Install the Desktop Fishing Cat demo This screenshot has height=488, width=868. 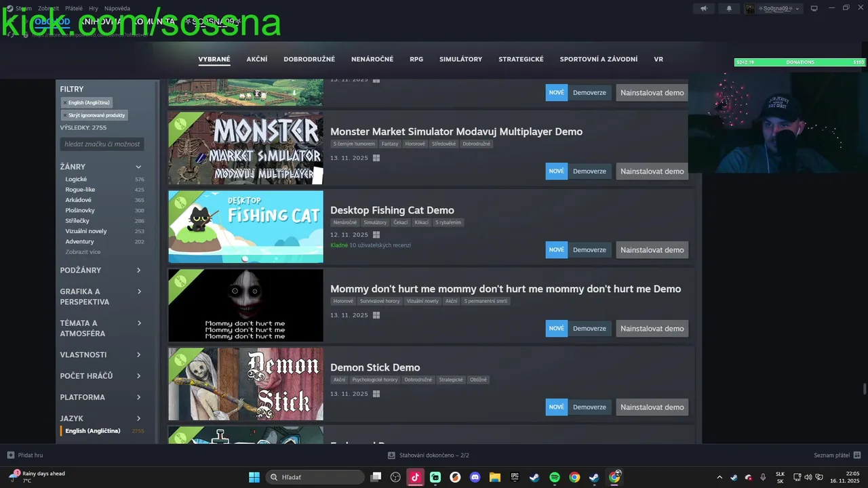(x=652, y=250)
